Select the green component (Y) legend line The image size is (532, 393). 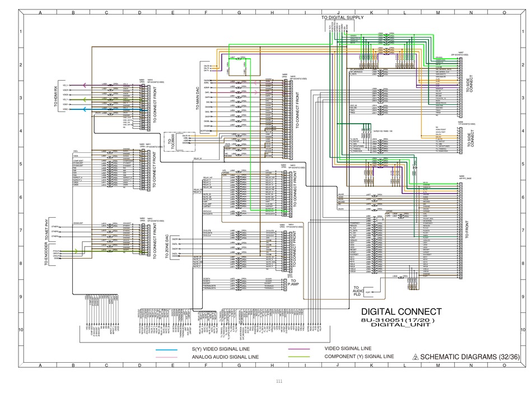(299, 357)
